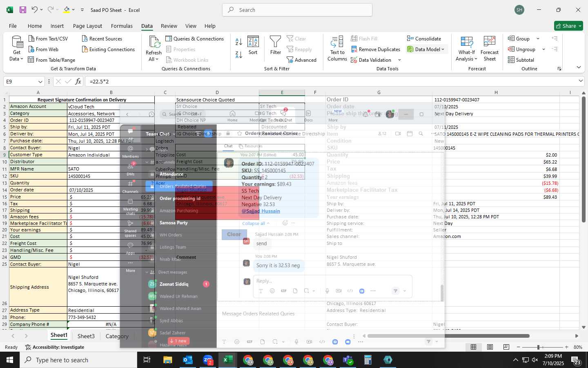The width and height of the screenshot is (588, 368).
Task: Click Type here to search box
Action: 78,360
